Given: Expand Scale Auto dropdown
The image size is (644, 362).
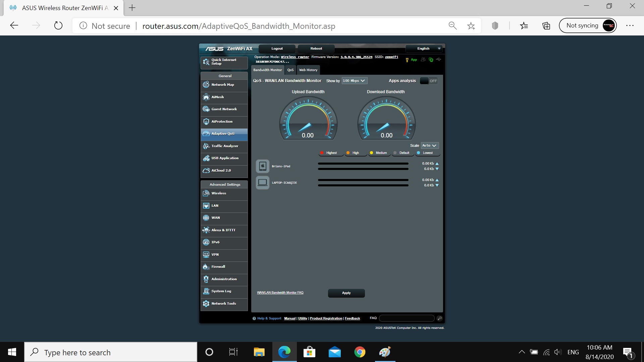Looking at the screenshot, I should 429,145.
